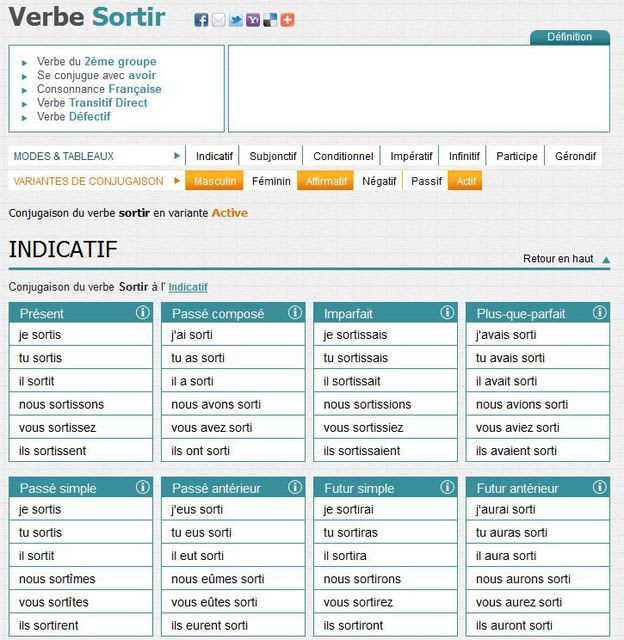Screen dimensions: 624x640
Task: Click the Yahoo share icon
Action: point(252,20)
